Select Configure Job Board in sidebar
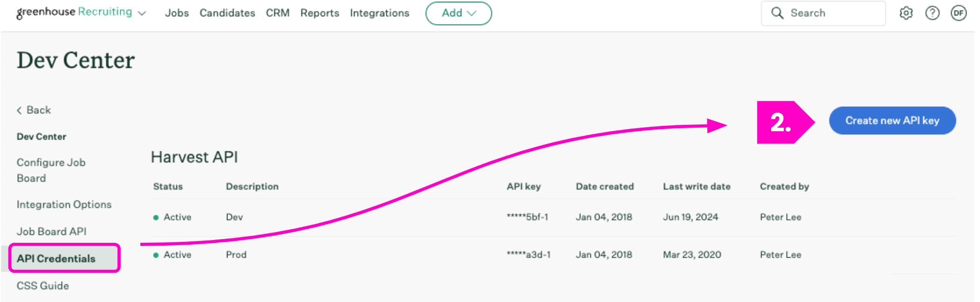This screenshot has width=980, height=302. 51,170
